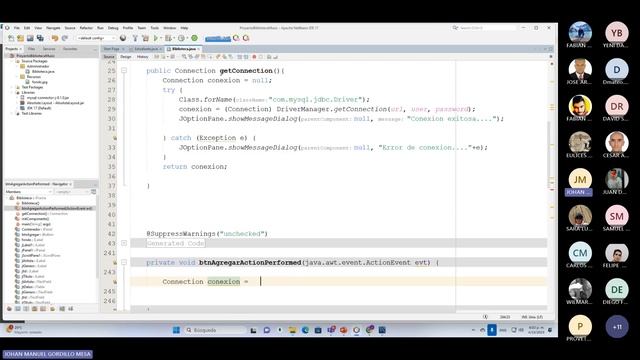Open the Edit menu
This screenshot has width=640, height=360.
tap(27, 28)
